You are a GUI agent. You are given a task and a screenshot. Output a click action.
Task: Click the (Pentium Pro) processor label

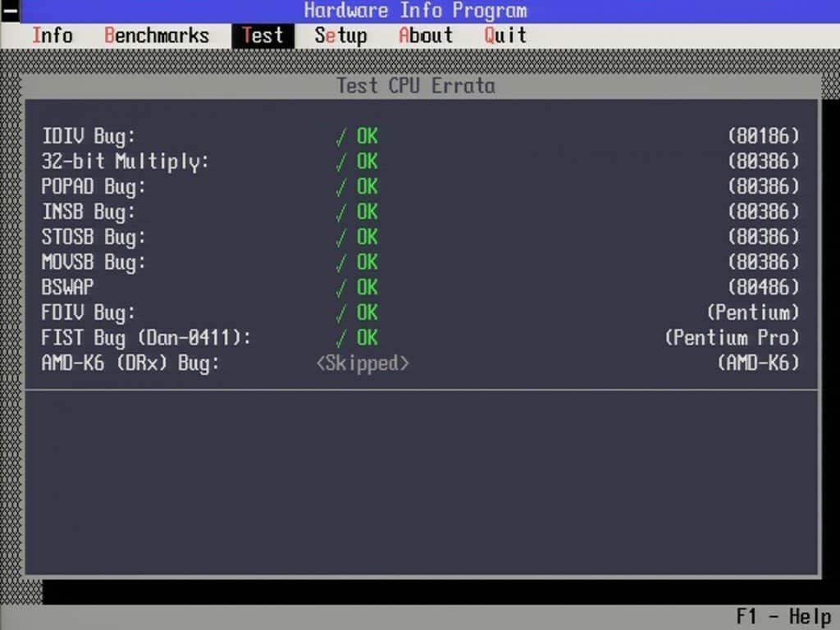coord(732,338)
